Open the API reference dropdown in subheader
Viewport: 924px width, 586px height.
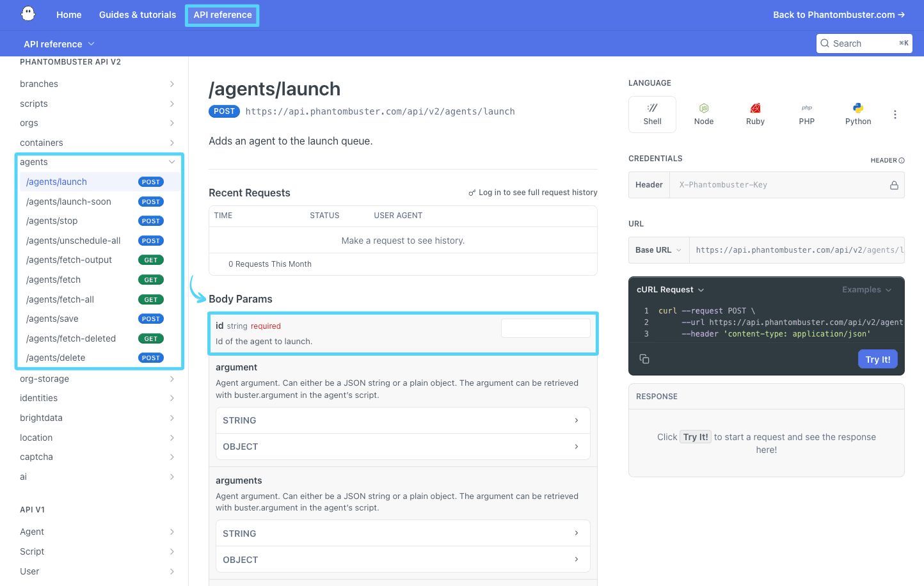(x=59, y=44)
